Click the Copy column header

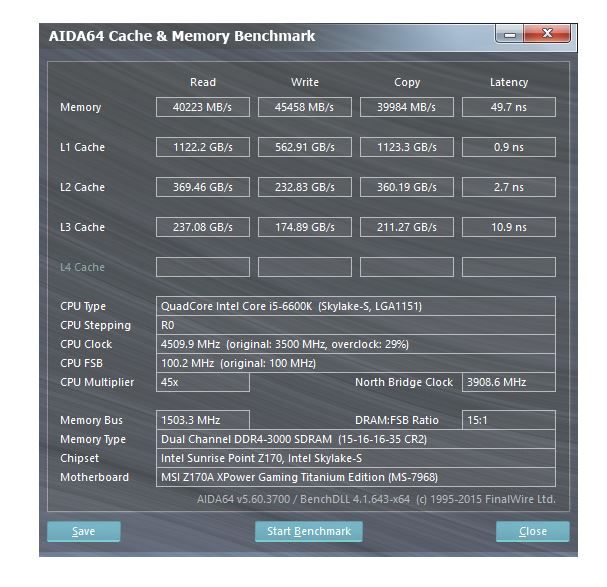pos(407,82)
